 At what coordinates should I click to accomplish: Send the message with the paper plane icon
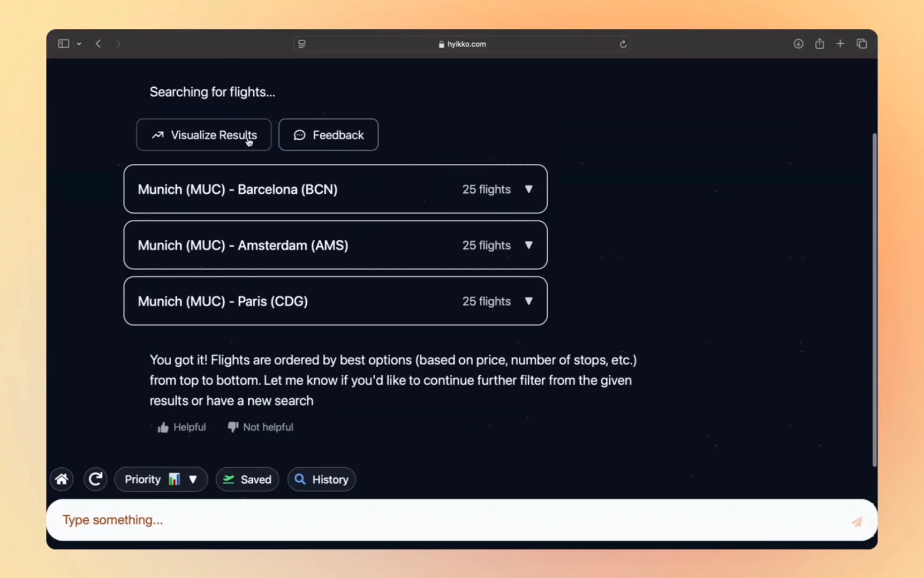click(x=857, y=521)
